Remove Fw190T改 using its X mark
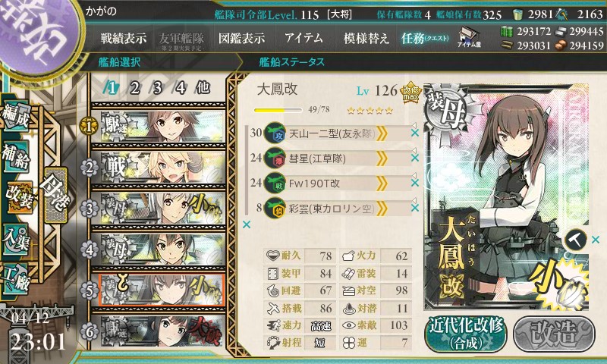Screen dimensions: 607x364 coord(415,183)
